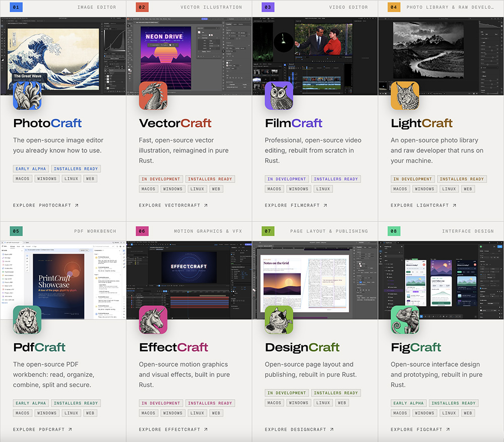Click the Early Alpha tag under PdfCraft
504x442 pixels.
click(x=31, y=403)
